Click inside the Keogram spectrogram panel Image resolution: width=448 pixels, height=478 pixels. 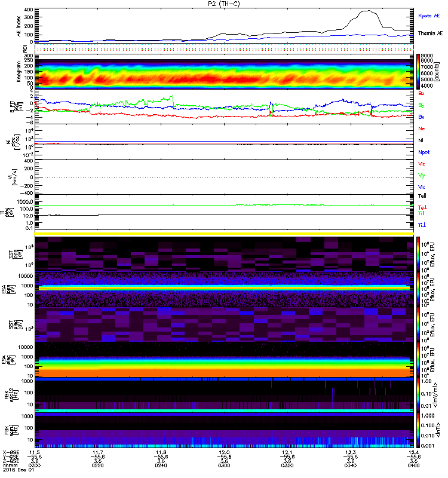[x=224, y=72]
